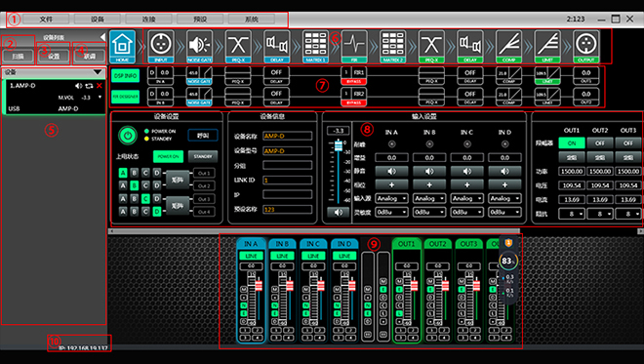Mute the IN B input
This screenshot has height=364, width=644.
[429, 172]
